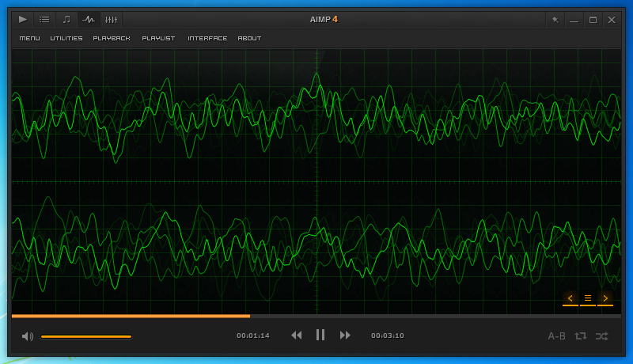Pin the window with the pushpin icon
The image size is (633, 364).
coord(555,20)
